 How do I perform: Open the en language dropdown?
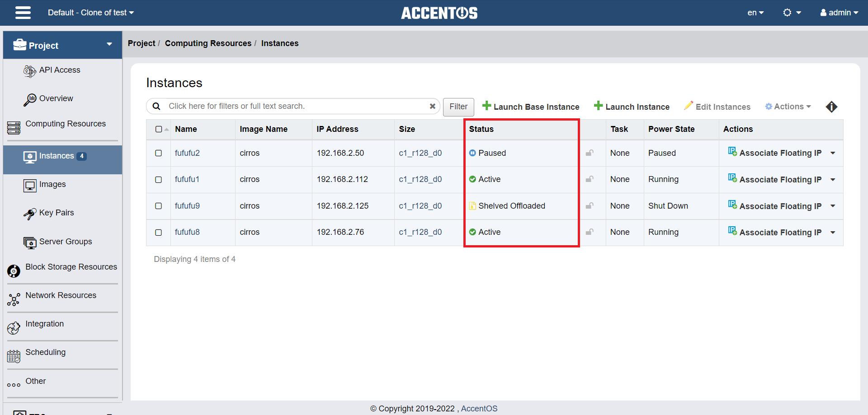click(755, 13)
